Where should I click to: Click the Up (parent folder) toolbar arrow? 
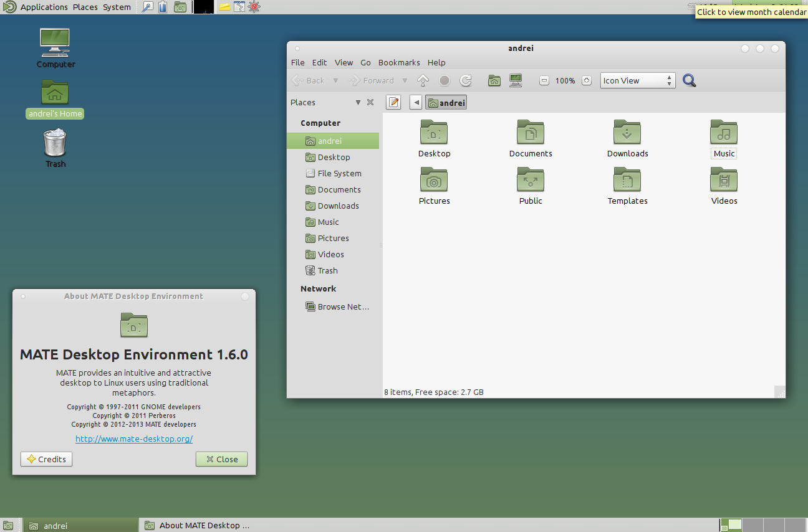pyautogui.click(x=423, y=80)
